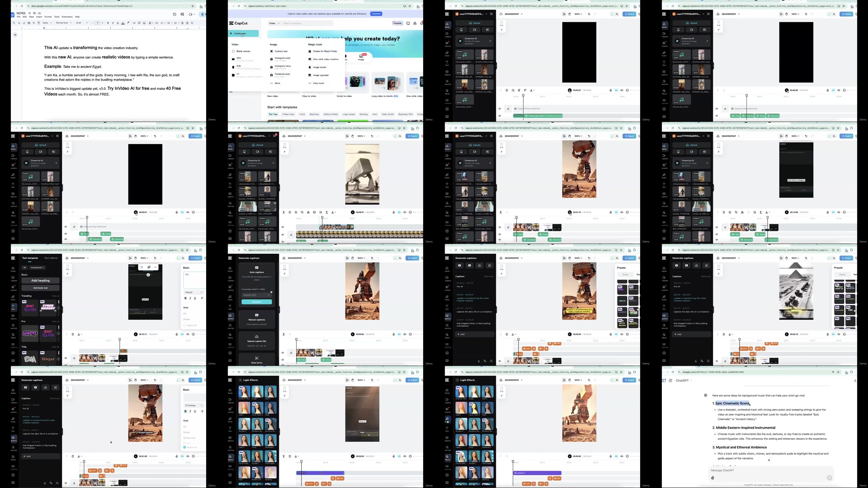Toggle bold in Google Docs toolbar

click(x=108, y=23)
